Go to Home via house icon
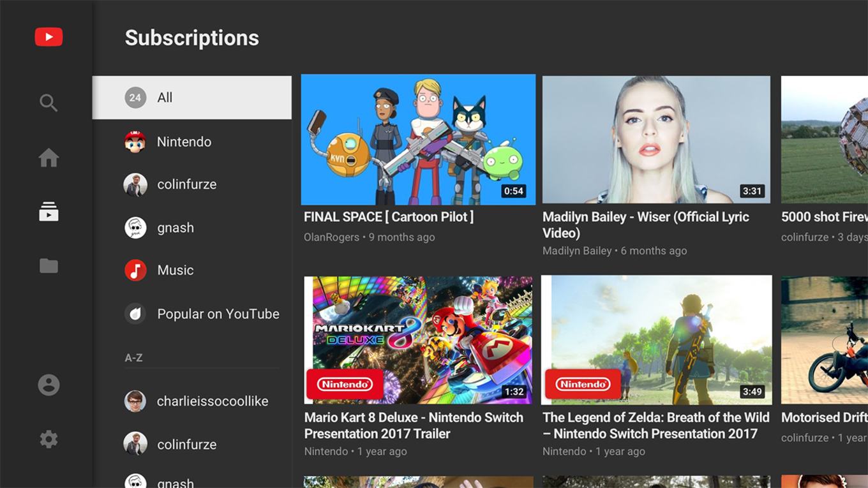868x488 pixels. (49, 158)
